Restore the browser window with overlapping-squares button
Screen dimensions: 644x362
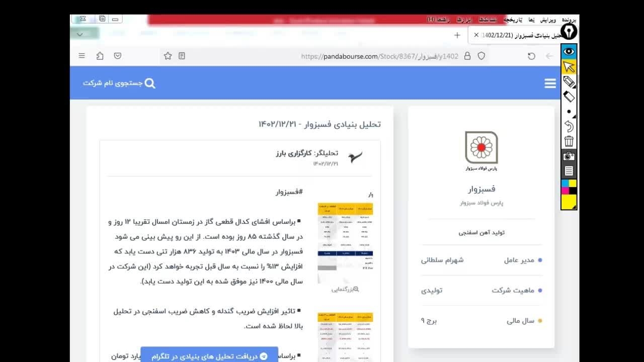coord(102,19)
